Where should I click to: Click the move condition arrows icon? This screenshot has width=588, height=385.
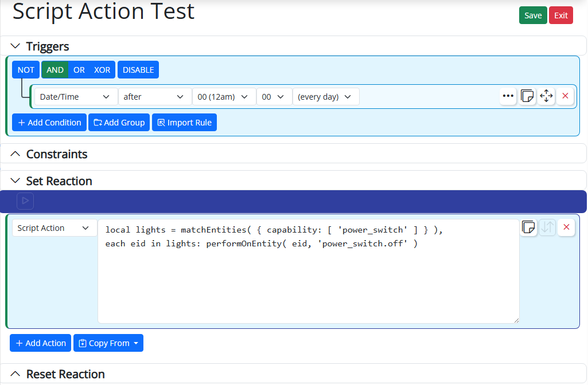point(546,96)
